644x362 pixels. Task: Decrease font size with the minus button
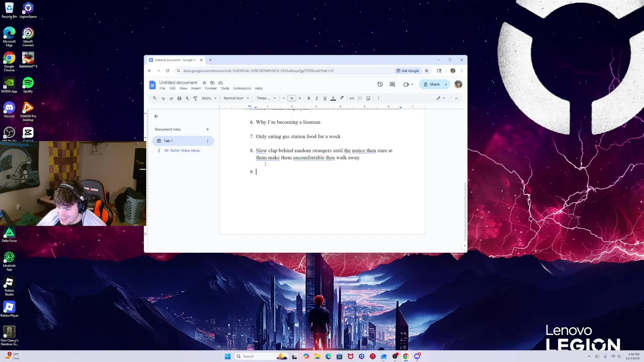[x=283, y=98]
